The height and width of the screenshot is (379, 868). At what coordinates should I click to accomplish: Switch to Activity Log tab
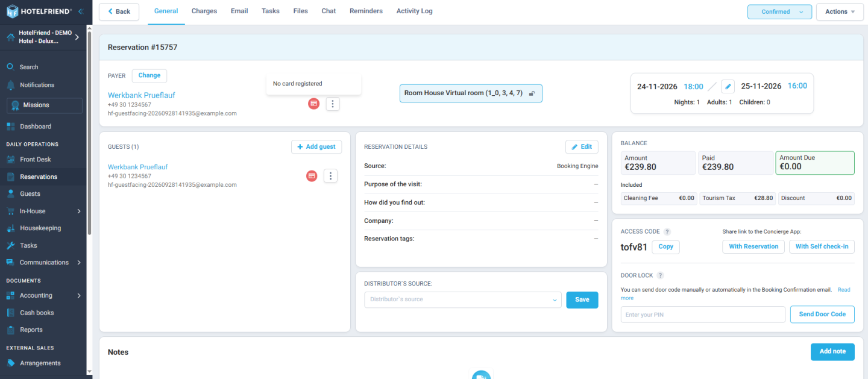pos(414,11)
